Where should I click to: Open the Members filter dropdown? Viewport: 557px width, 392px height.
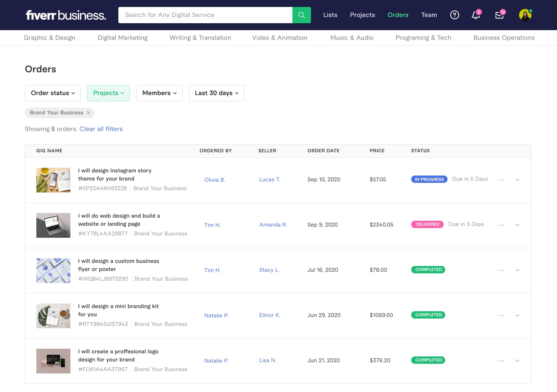(159, 93)
